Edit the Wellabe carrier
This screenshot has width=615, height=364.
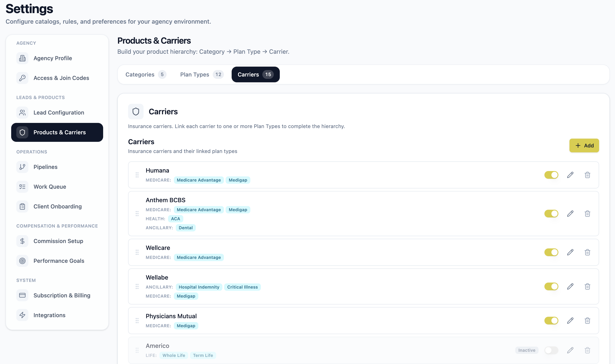point(570,286)
